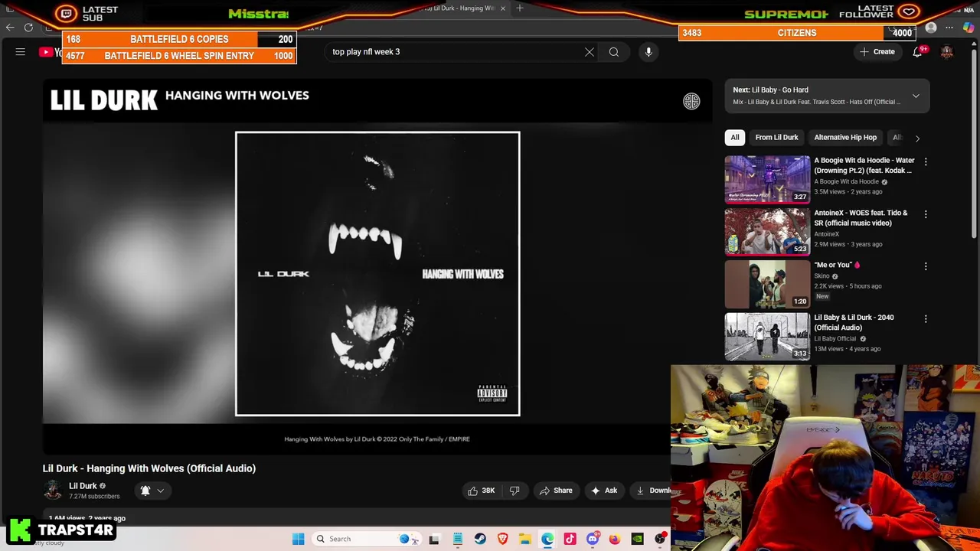Dislike the Lil Durk video
Image resolution: width=980 pixels, height=551 pixels.
click(x=514, y=491)
